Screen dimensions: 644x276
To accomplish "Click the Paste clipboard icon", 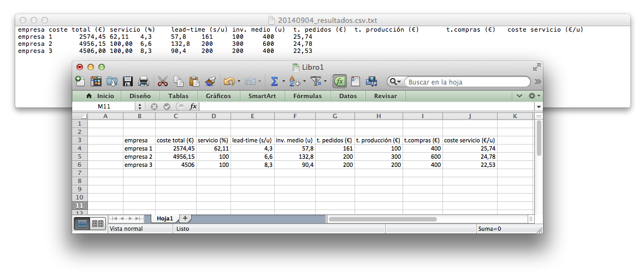I will click(194, 81).
